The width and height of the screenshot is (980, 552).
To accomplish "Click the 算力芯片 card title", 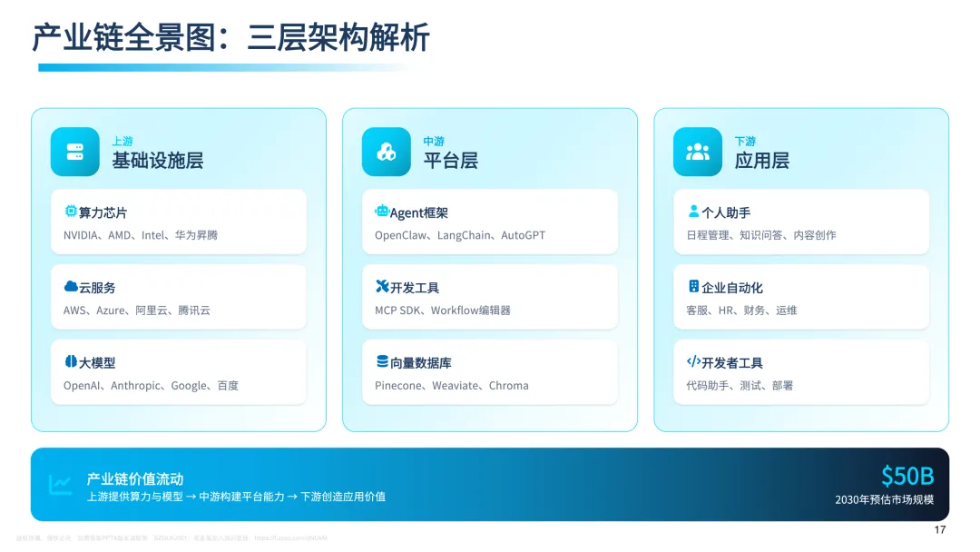I will coord(103,212).
